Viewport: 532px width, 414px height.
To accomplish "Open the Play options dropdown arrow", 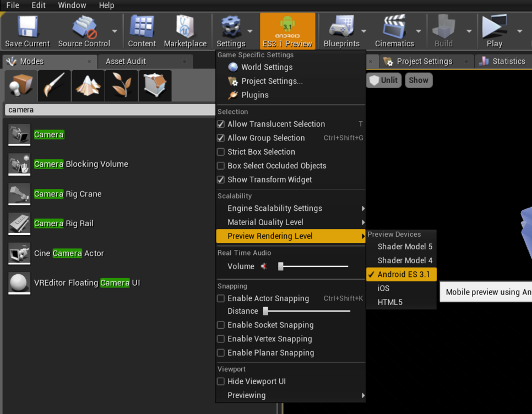I will [520, 31].
